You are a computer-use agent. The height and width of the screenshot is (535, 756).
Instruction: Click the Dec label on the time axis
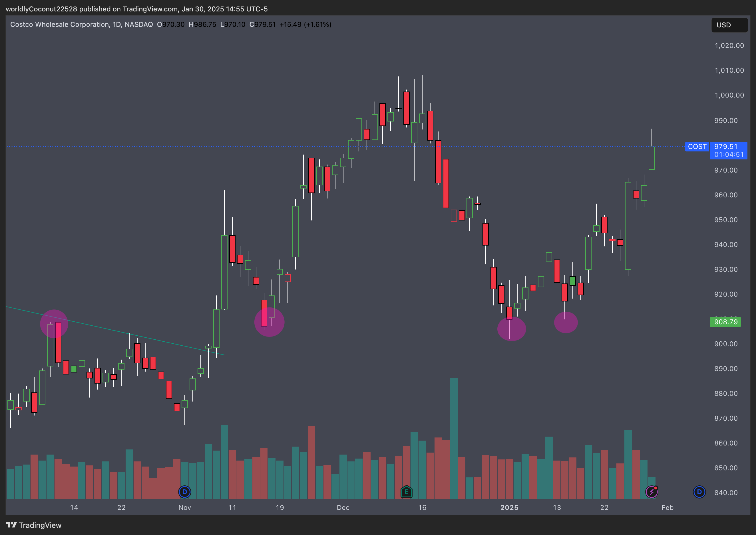pyautogui.click(x=343, y=507)
